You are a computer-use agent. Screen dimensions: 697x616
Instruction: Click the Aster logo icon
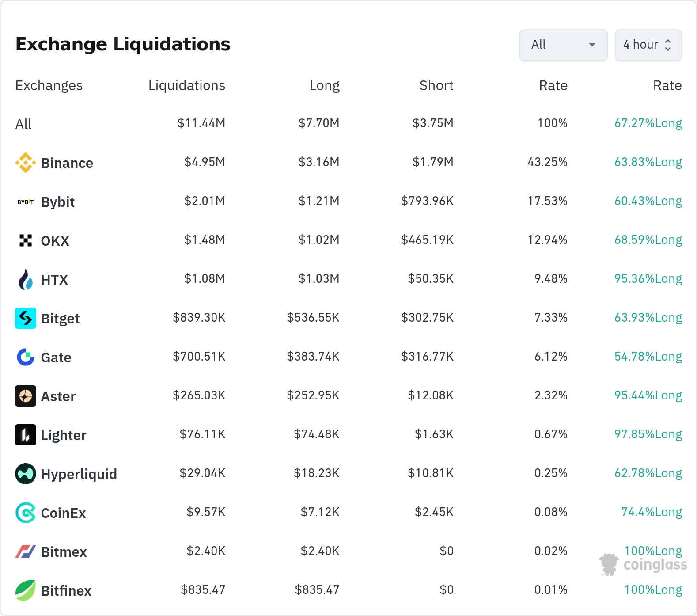(26, 396)
